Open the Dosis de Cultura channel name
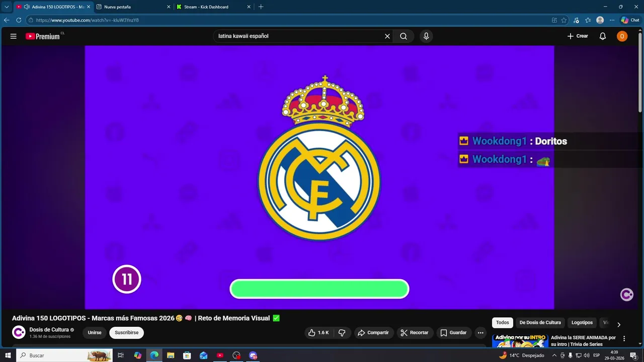Viewport: 644px width, 362px height. [49, 330]
